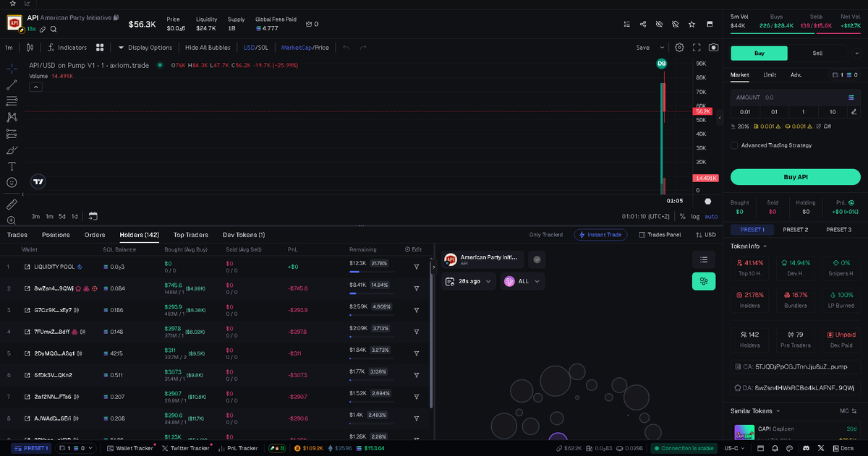Toggle USD currency in holders table

click(705, 235)
